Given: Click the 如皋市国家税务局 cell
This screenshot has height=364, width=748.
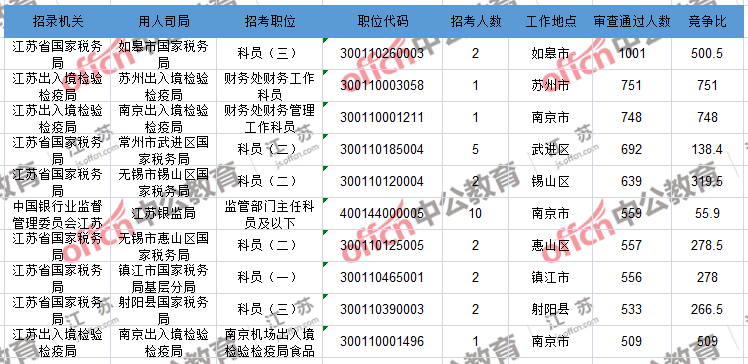Looking at the screenshot, I should pos(163,53).
